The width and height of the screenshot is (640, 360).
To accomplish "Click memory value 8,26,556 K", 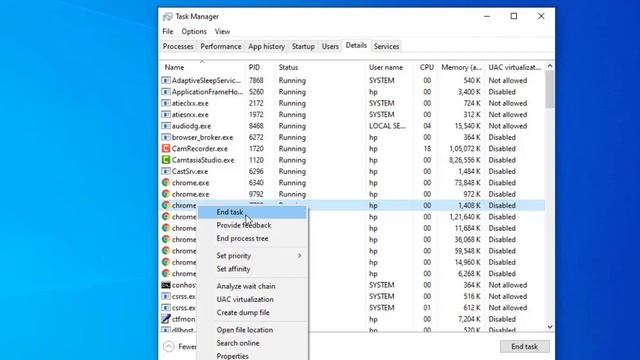I will coord(465,160).
